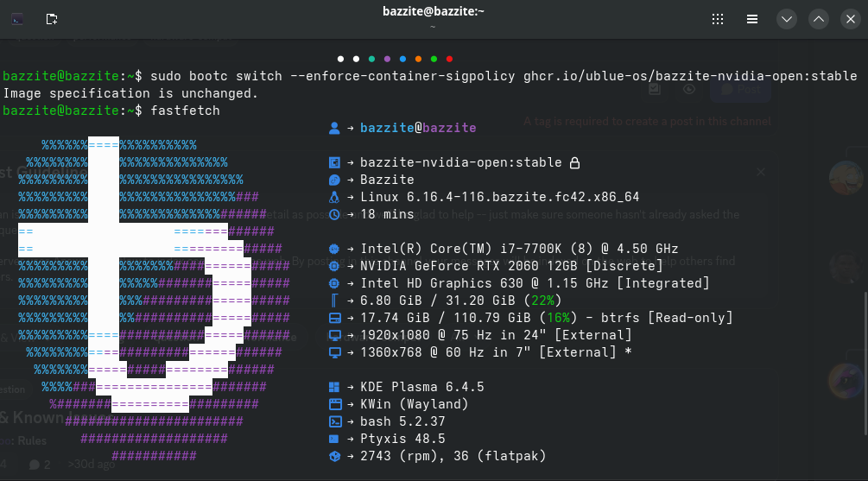The height and width of the screenshot is (481, 868).
Task: Click the terminal vertical scrollbar
Action: pyautogui.click(x=865, y=363)
